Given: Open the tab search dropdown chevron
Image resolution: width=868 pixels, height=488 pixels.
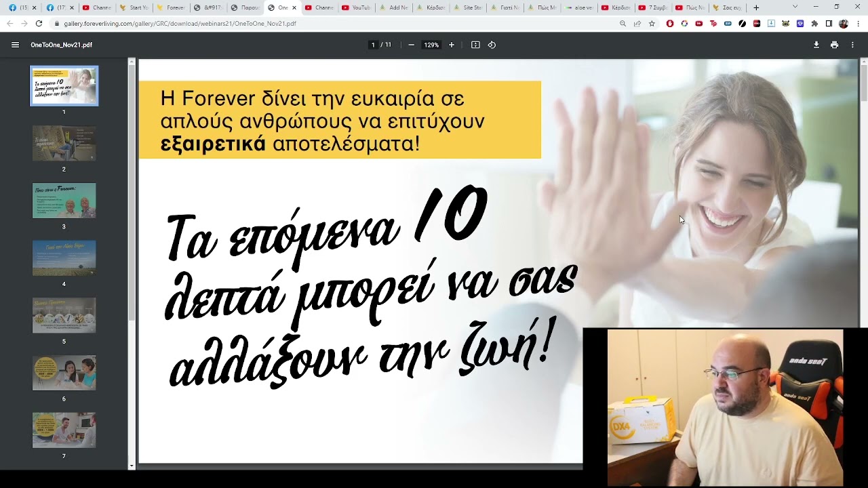Looking at the screenshot, I should pos(795,7).
